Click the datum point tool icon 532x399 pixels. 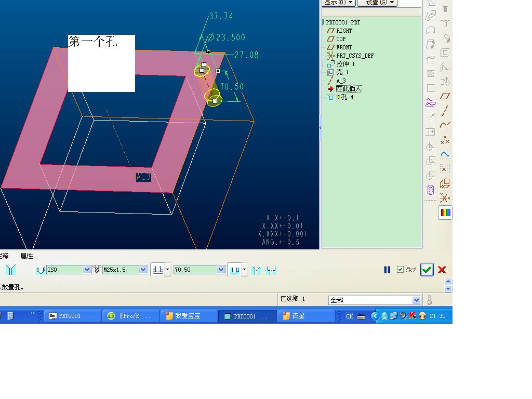point(445,139)
